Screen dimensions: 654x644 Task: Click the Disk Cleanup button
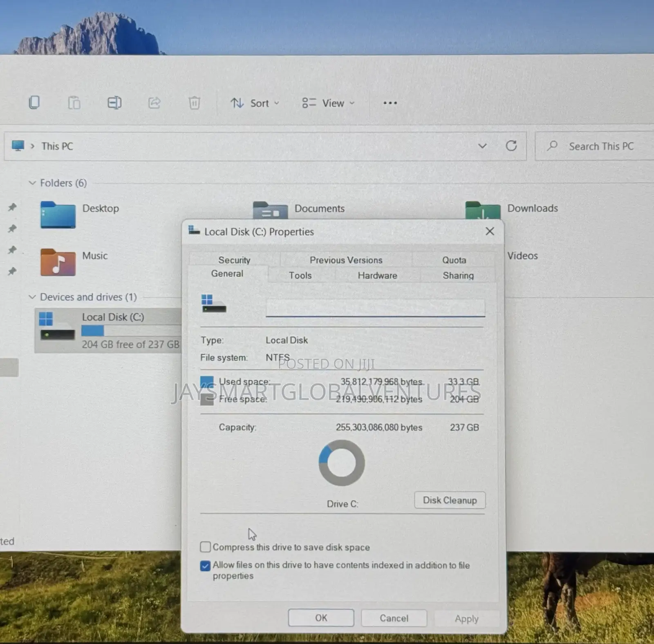pos(450,500)
